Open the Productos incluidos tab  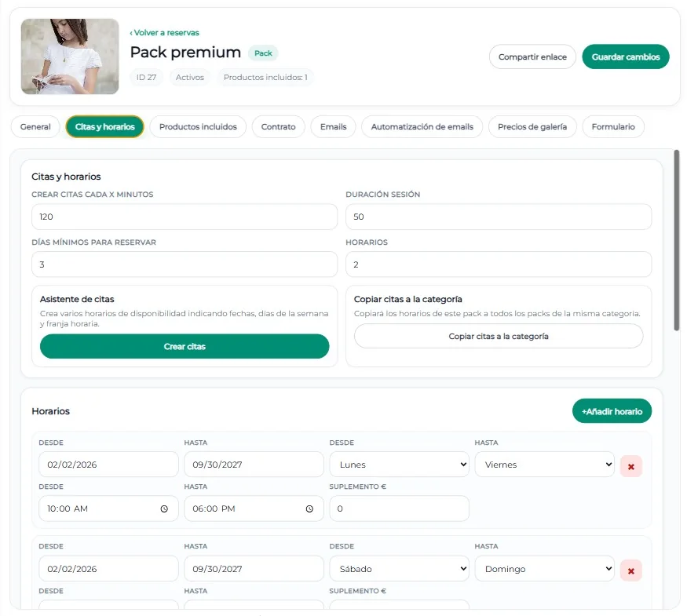pyautogui.click(x=198, y=126)
